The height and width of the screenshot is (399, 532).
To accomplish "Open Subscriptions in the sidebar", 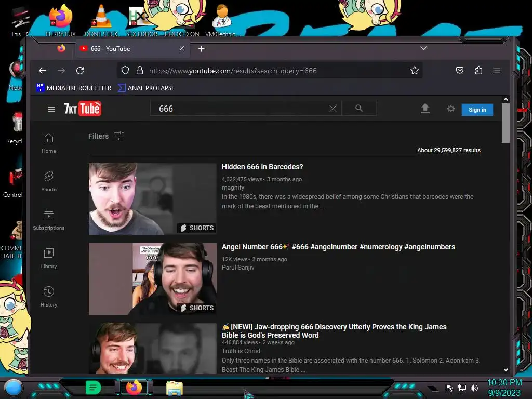I will coord(49,220).
